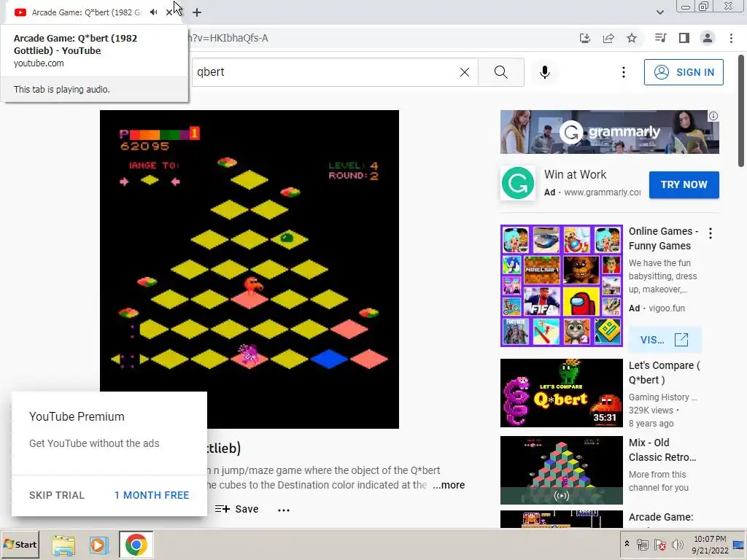Open Mix - Old Classic Retro title
This screenshot has height=560, width=747.
(x=662, y=450)
